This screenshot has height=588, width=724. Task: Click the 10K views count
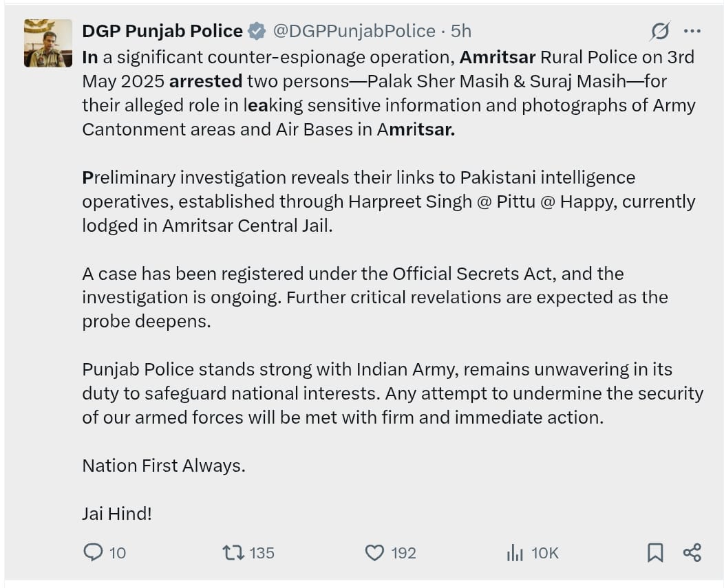click(545, 553)
